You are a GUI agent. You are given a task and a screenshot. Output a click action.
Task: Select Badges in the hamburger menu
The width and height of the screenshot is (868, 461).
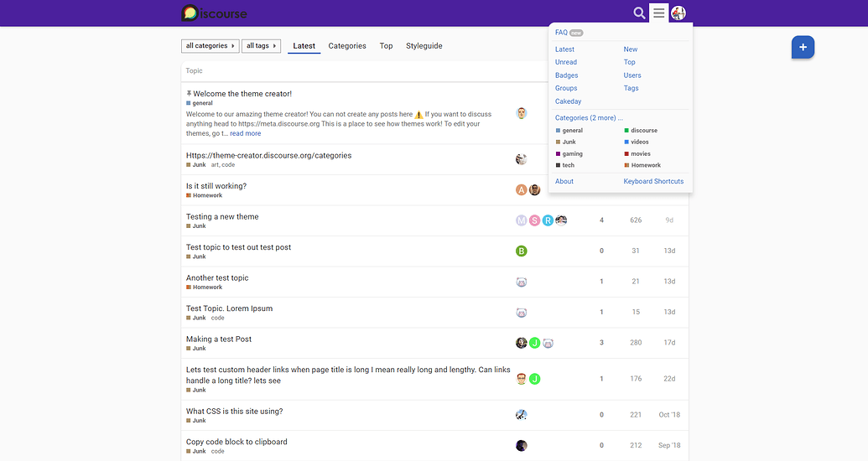click(566, 75)
